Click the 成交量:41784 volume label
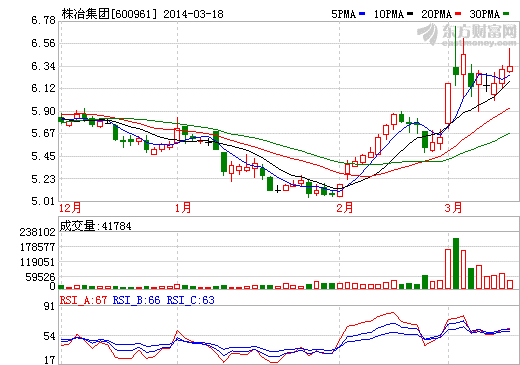Image resolution: width=520 pixels, height=365 pixels. 95,226
